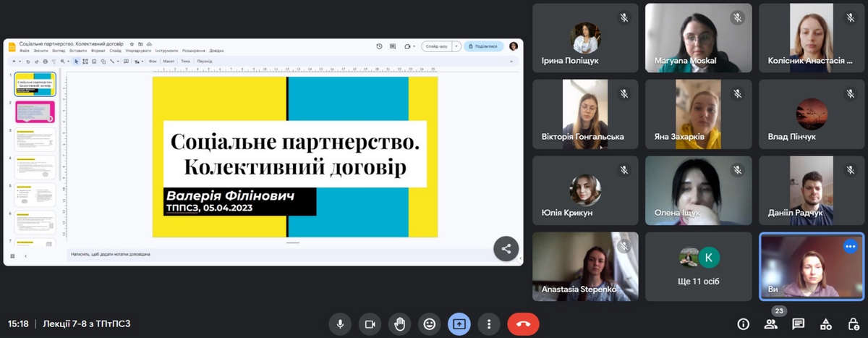Select the second pink slide thumbnail
The width and height of the screenshot is (868, 338).
pyautogui.click(x=35, y=112)
